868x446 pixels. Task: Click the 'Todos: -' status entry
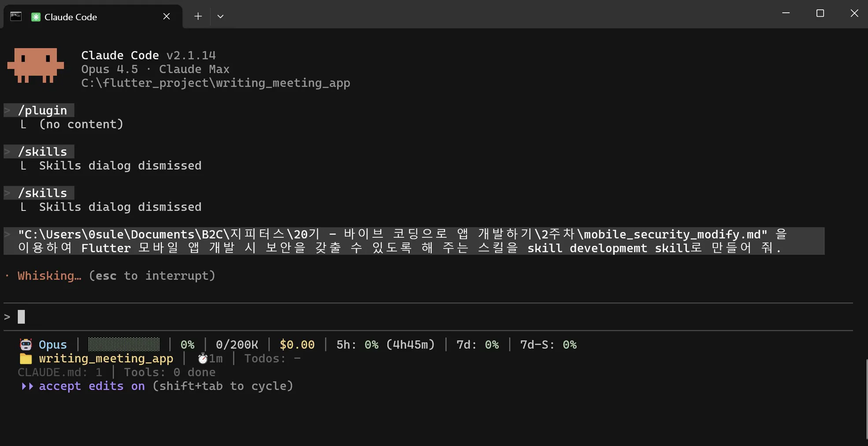272,358
